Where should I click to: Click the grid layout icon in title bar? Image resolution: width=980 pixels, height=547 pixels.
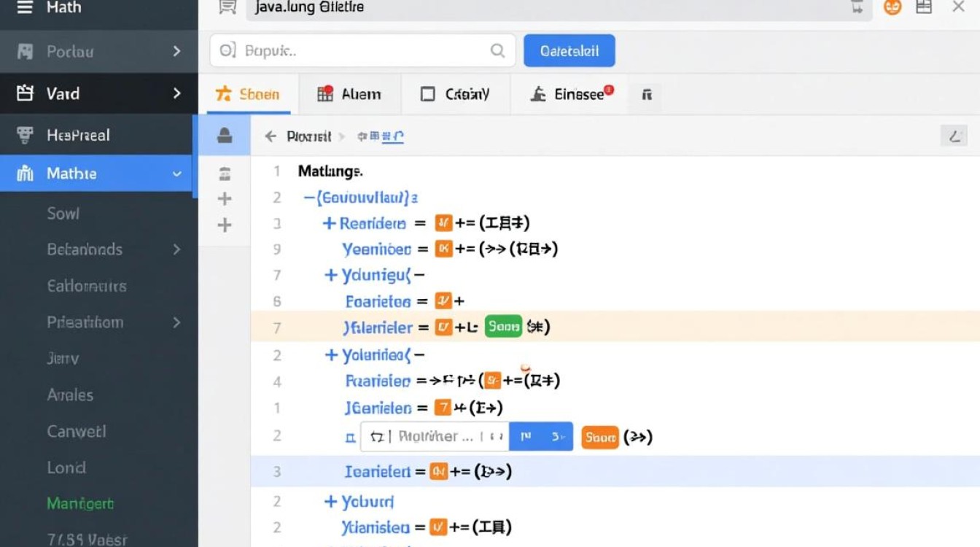[924, 8]
